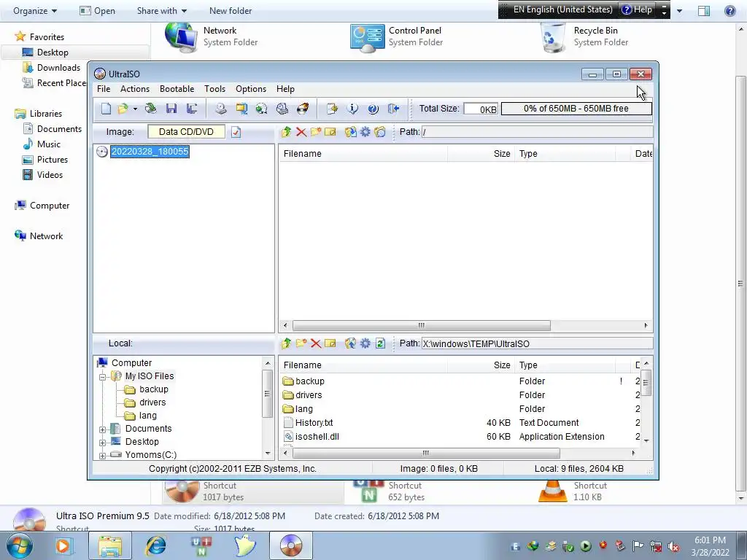Click the document with gear toolbar icon

tap(332, 109)
